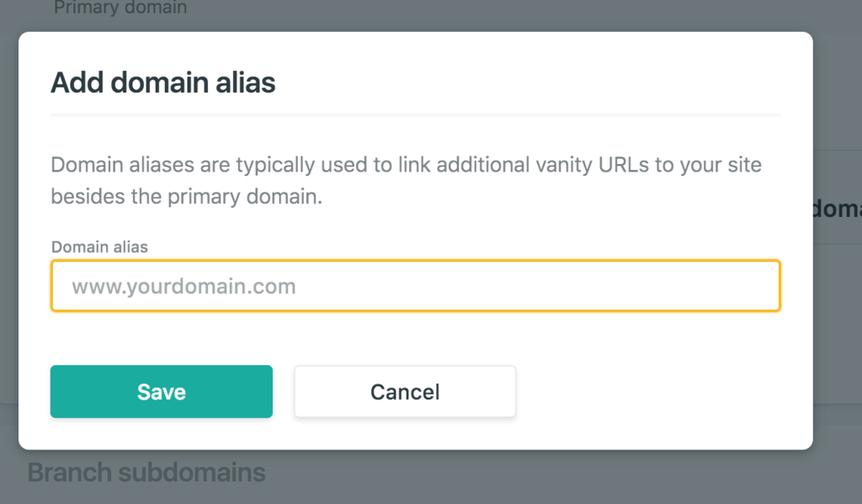Click 'besides the primary domain.' description line
Viewport: 862px width, 504px height.
(x=186, y=196)
